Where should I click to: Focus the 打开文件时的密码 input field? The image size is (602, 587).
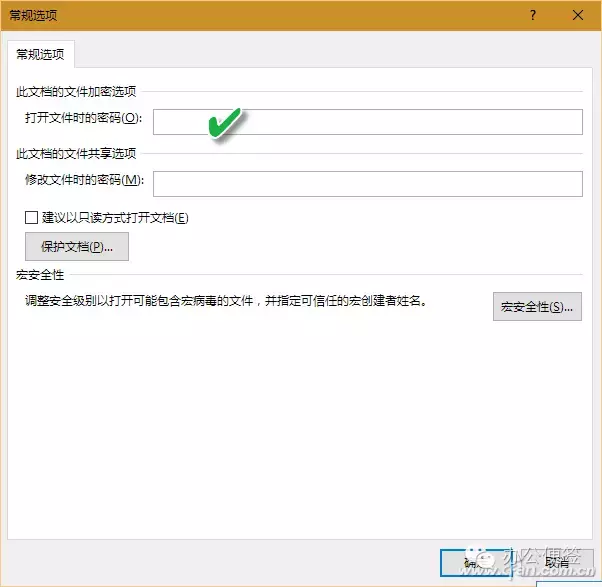click(x=367, y=122)
